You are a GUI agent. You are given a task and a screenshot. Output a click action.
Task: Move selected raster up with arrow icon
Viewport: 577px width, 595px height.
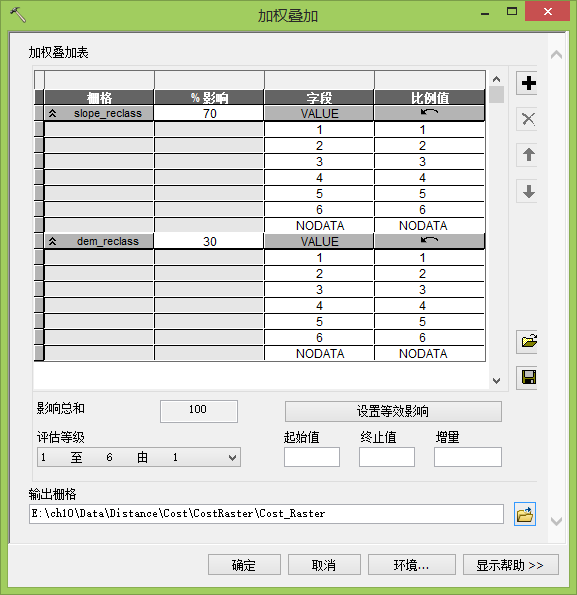point(528,155)
